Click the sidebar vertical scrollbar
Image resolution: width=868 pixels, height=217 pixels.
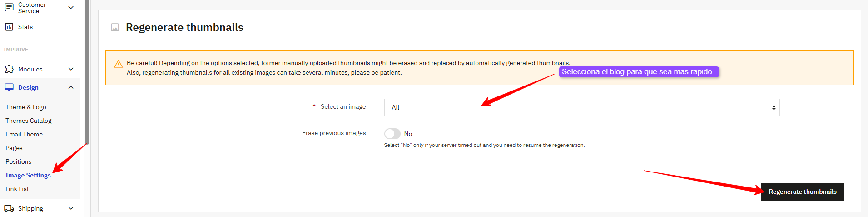tap(87, 73)
